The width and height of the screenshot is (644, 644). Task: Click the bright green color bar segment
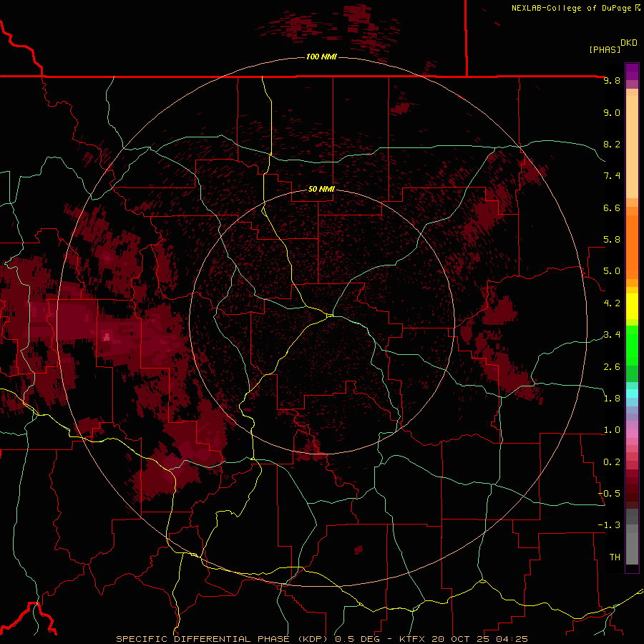[x=632, y=346]
